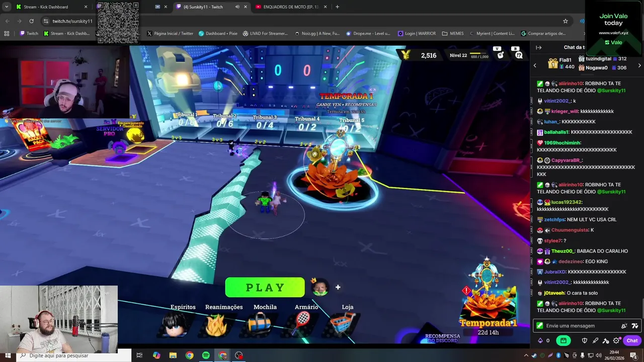
Task: Open chat settings gear icon
Action: pyautogui.click(x=616, y=340)
